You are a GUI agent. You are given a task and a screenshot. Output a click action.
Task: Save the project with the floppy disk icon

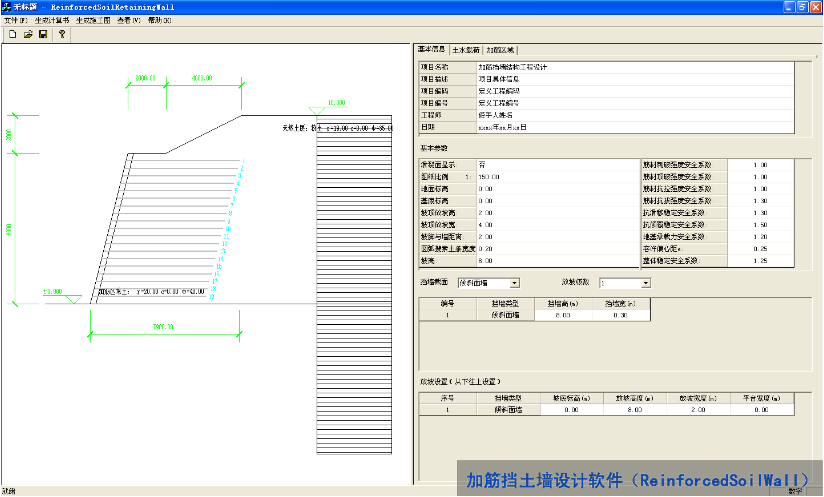(x=43, y=34)
